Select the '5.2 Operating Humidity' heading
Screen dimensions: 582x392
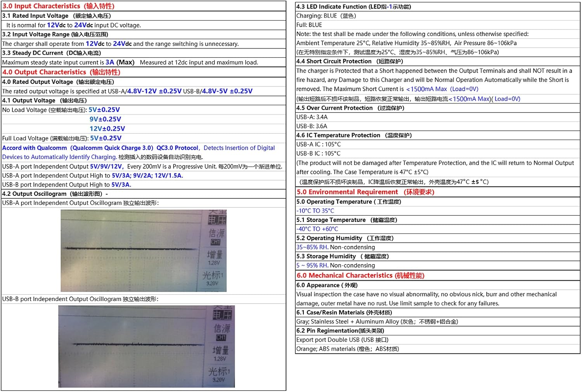click(345, 238)
